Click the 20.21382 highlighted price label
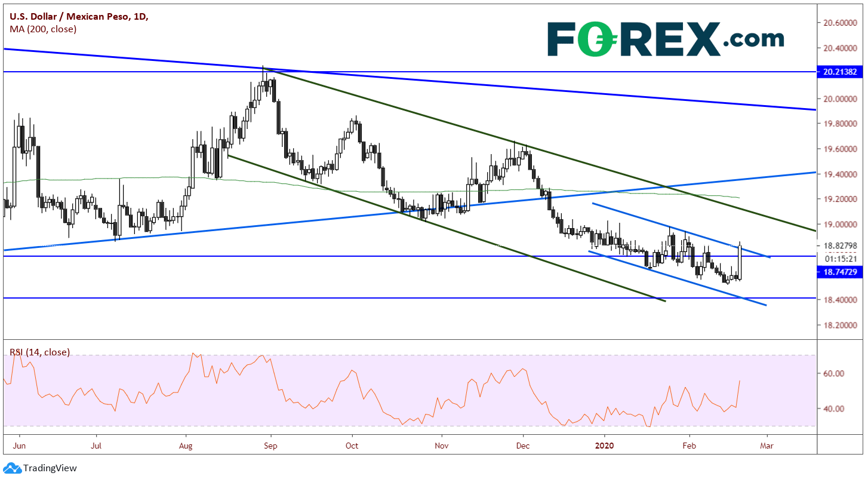The image size is (868, 482). point(839,72)
